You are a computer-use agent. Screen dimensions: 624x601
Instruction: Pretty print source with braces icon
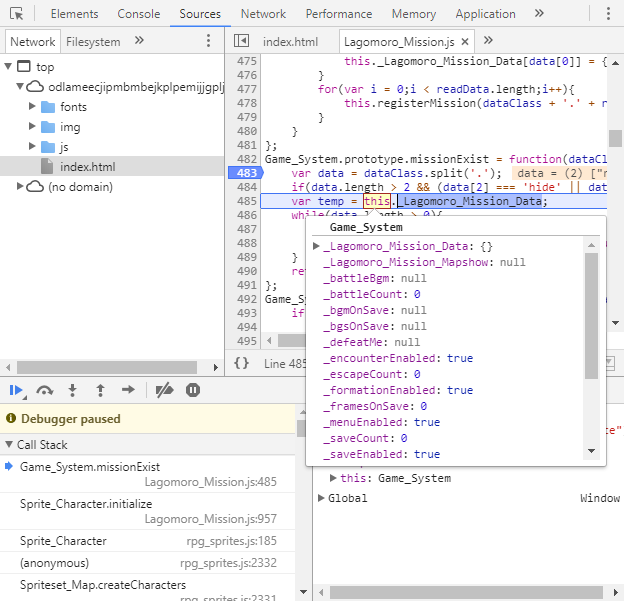point(241,363)
